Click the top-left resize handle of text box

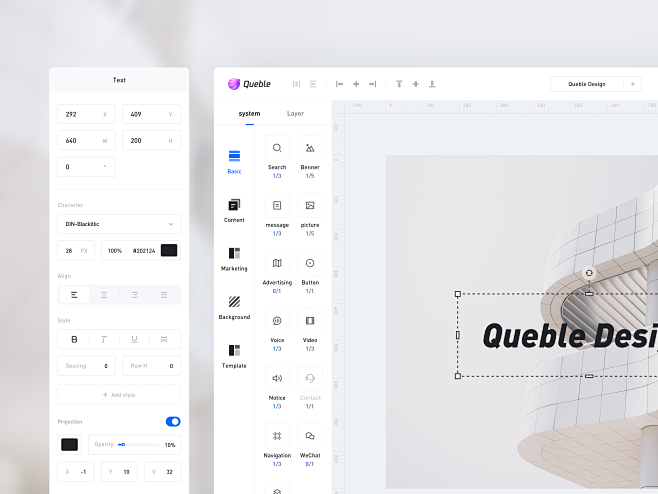pos(458,294)
